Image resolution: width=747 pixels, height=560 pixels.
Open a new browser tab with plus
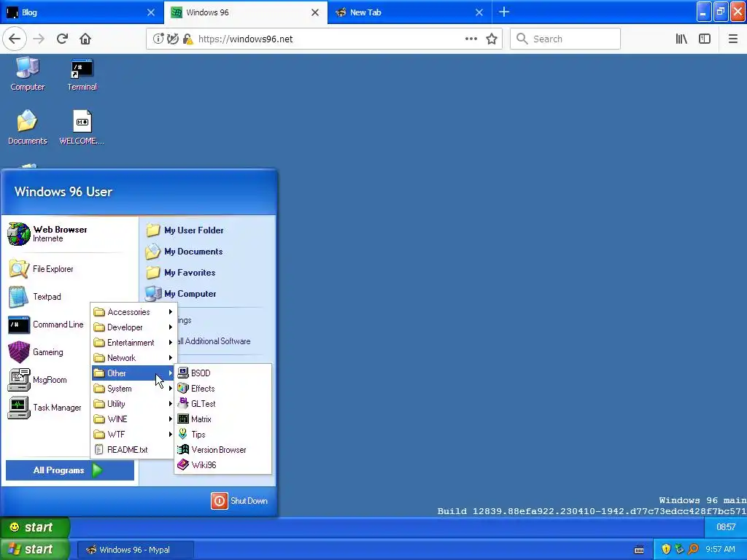504,12
